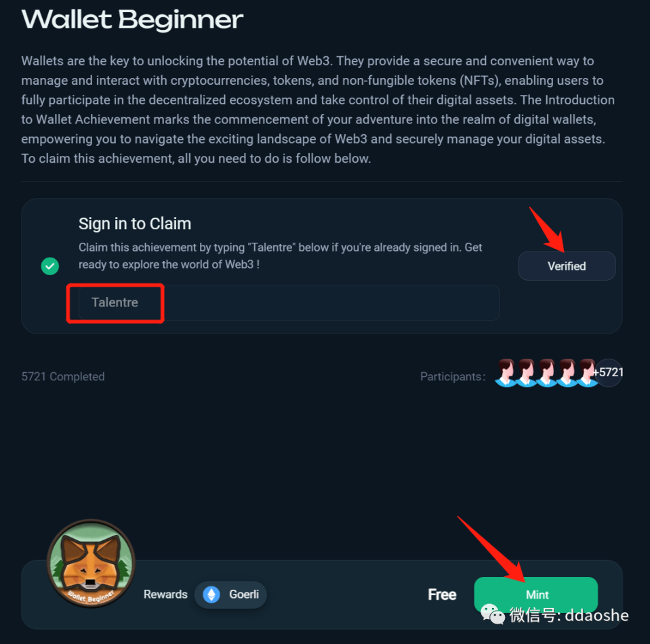Click the Participants label
This screenshot has width=650, height=644.
[x=453, y=376]
